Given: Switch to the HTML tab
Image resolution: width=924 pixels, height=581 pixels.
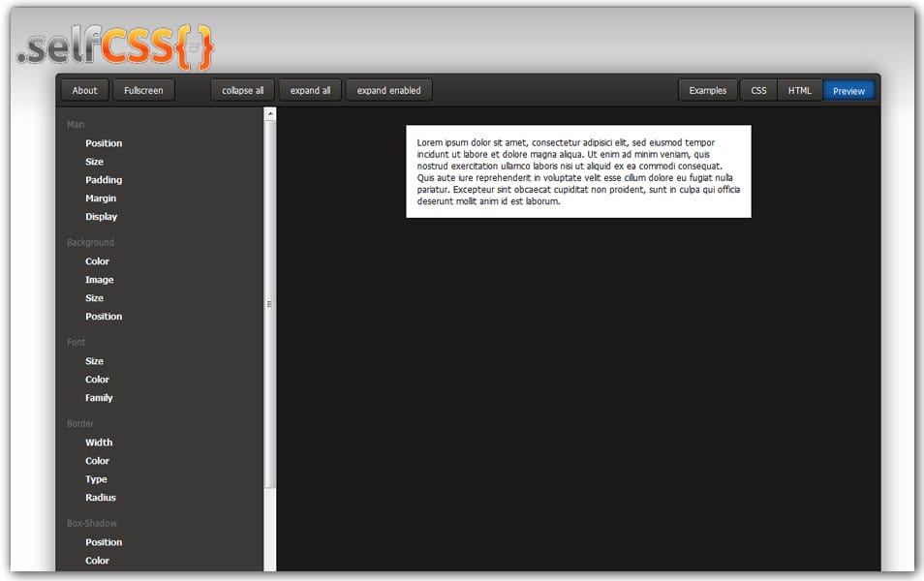Looking at the screenshot, I should pyautogui.click(x=800, y=90).
